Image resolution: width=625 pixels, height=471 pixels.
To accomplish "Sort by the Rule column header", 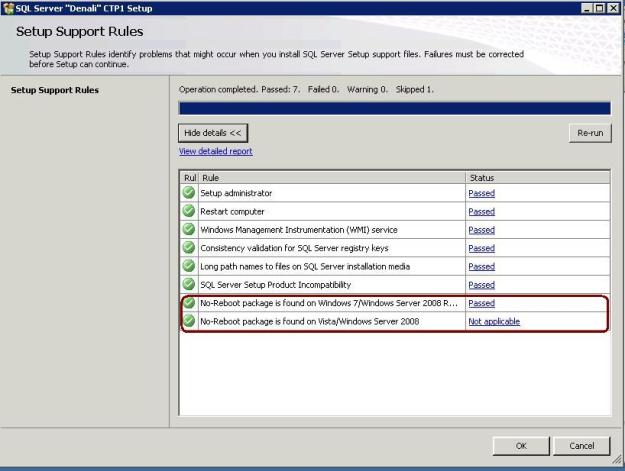I will [330, 177].
